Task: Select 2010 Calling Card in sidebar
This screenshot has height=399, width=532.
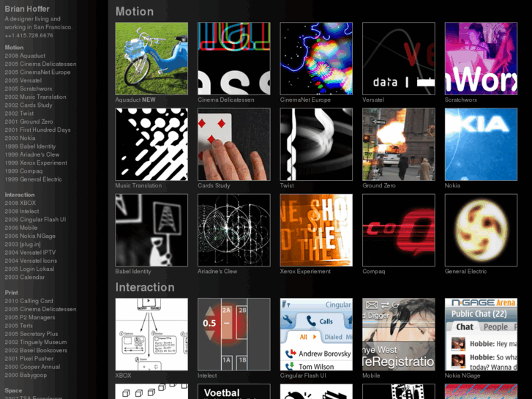Action: point(29,301)
